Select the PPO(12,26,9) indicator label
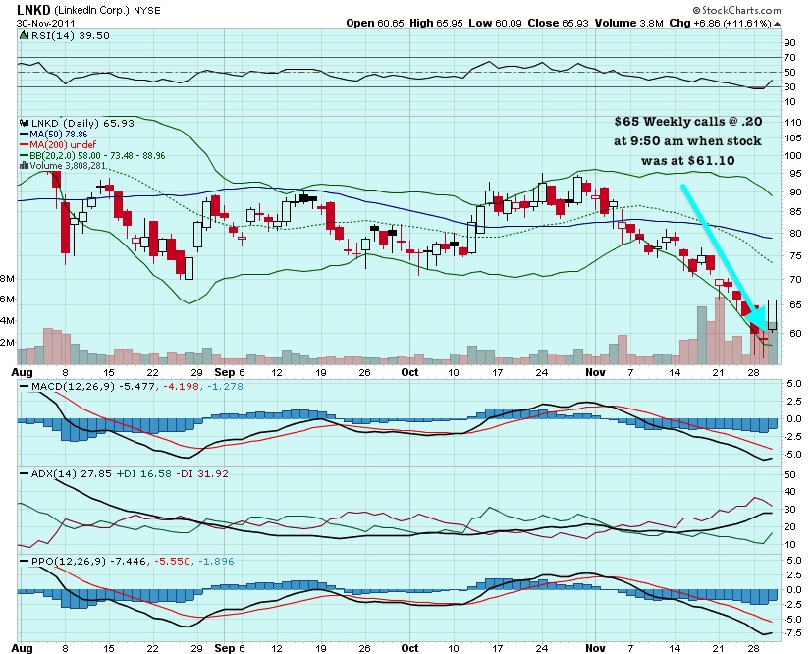The width and height of the screenshot is (812, 654). pos(59,560)
